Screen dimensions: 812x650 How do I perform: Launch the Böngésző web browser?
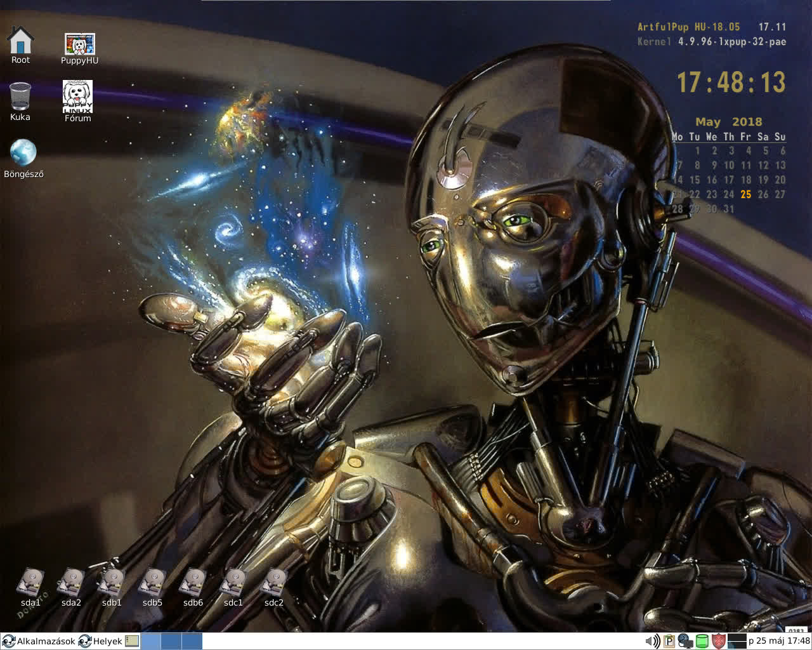[23, 158]
